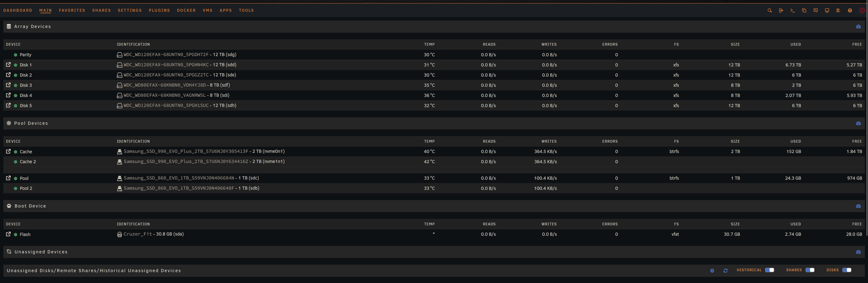Click the Array Devices gauge icon
Viewport: 868px width, 283px height.
coord(858,27)
